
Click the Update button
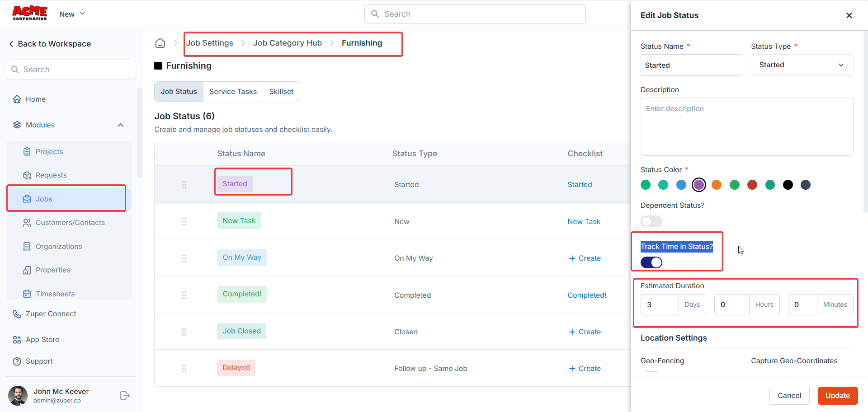838,396
